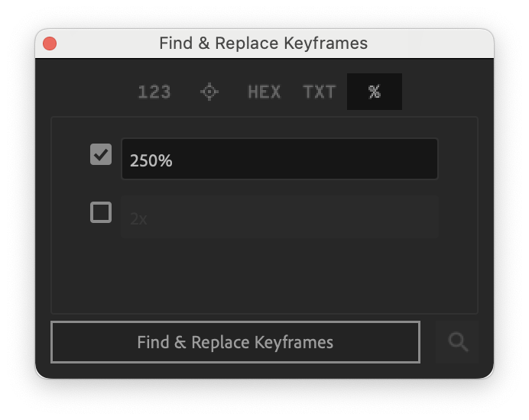
Task: Select the 123 numeric mode tab
Action: [154, 92]
